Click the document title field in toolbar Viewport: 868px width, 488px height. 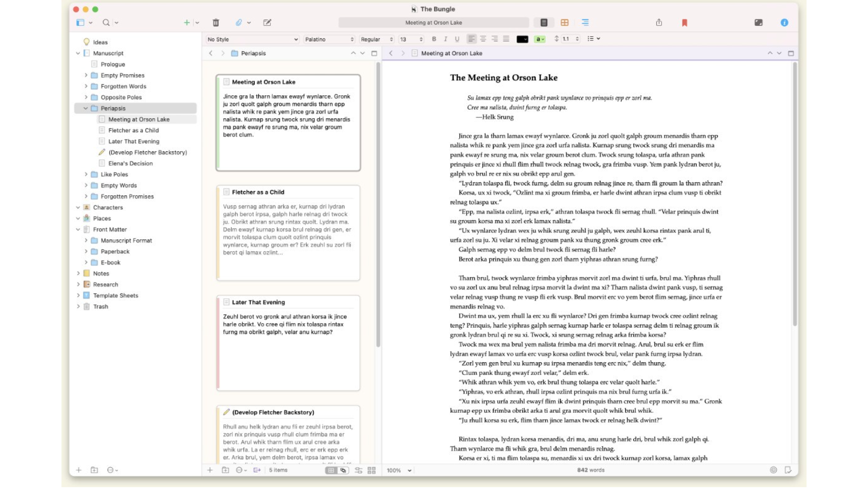tap(433, 22)
